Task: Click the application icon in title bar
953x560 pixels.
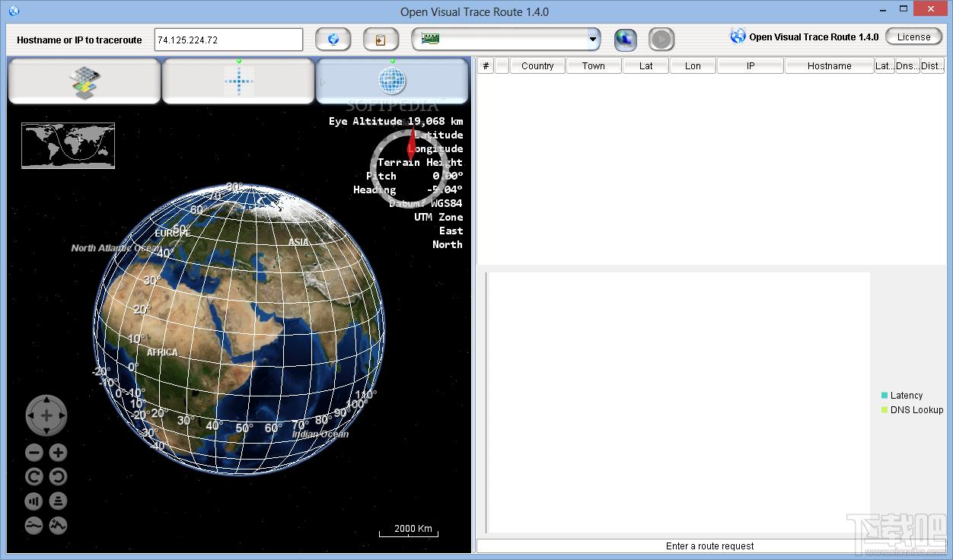Action: click(x=14, y=11)
